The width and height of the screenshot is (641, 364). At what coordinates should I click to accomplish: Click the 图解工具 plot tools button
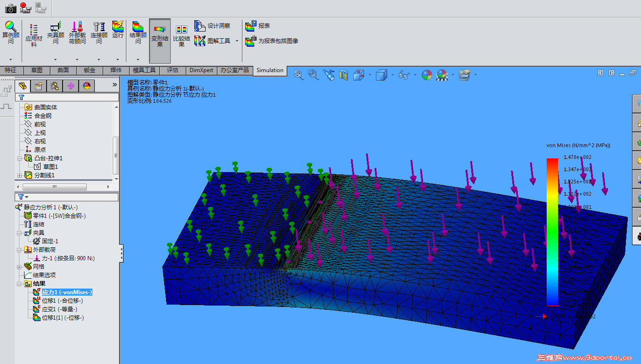click(212, 41)
